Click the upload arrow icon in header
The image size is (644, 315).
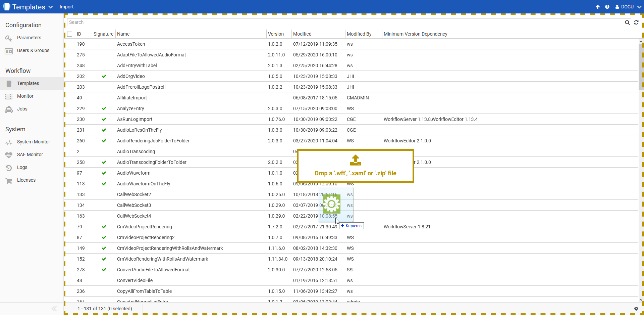(598, 7)
